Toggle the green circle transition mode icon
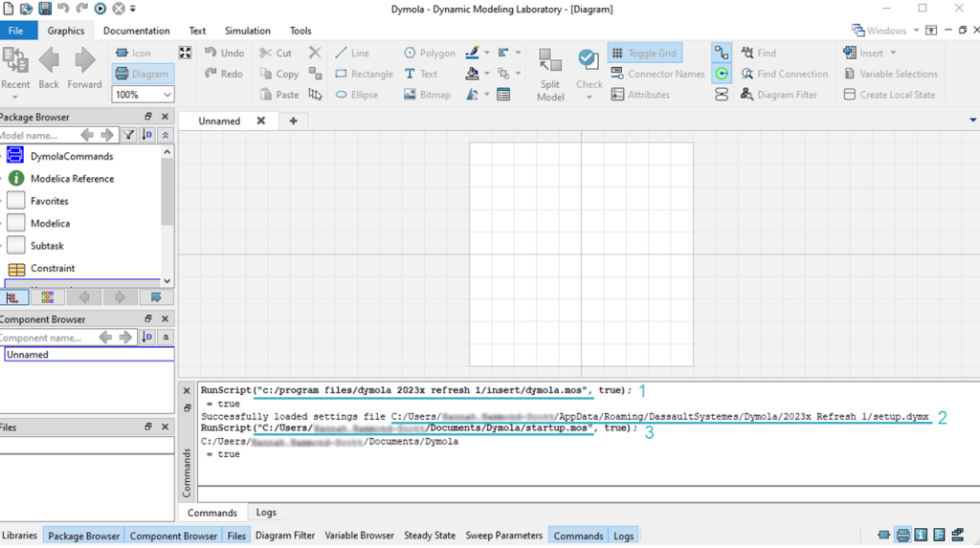The image size is (980, 548). (x=722, y=74)
